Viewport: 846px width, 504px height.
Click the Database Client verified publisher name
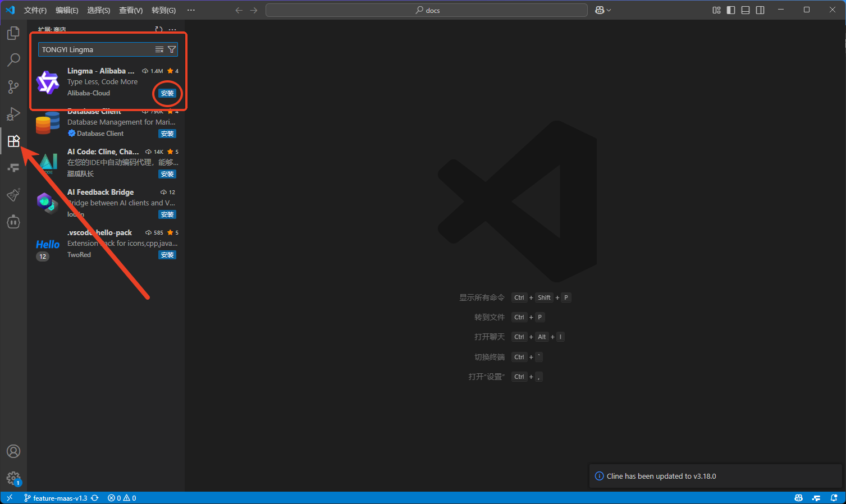point(100,134)
